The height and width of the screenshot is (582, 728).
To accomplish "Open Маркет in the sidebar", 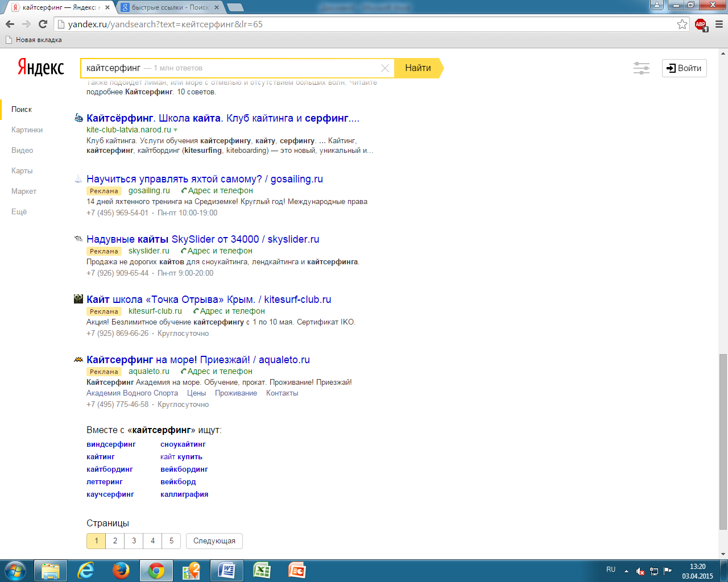I will 23,191.
